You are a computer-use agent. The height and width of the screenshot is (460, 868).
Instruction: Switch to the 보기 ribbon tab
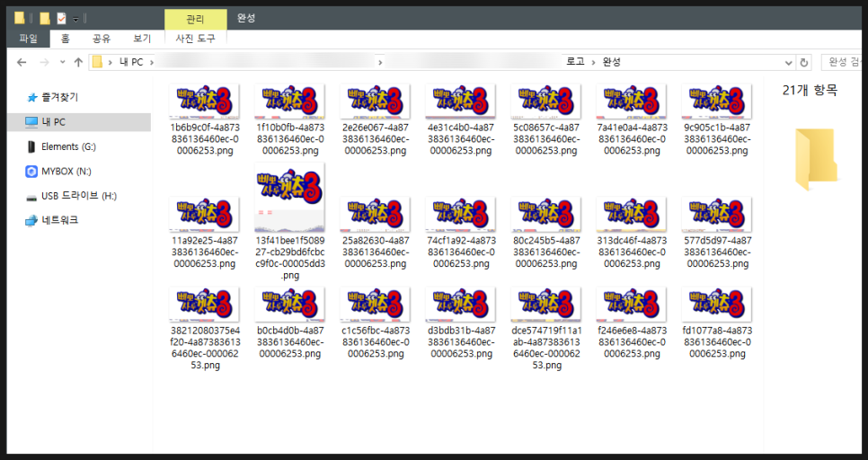(142, 39)
